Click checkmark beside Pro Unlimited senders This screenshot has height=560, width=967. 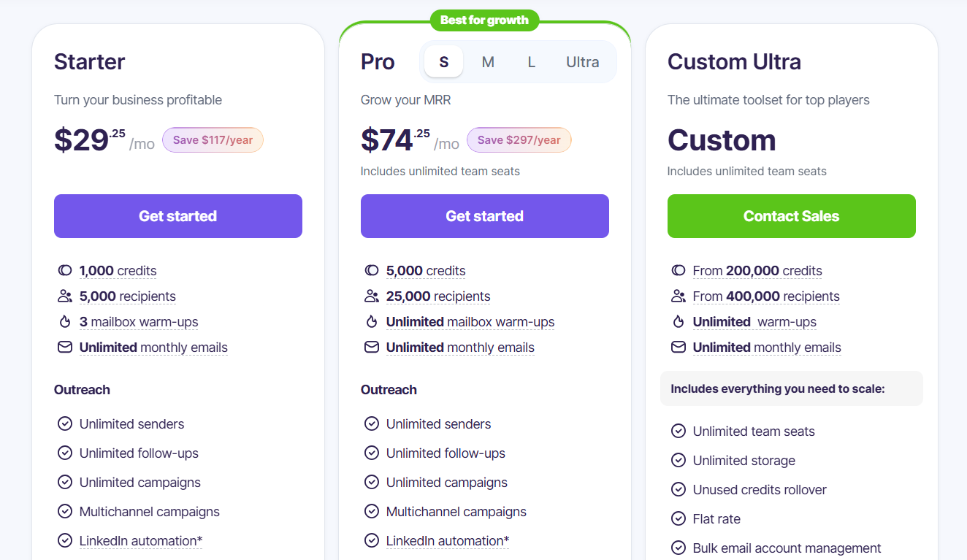[x=372, y=424]
